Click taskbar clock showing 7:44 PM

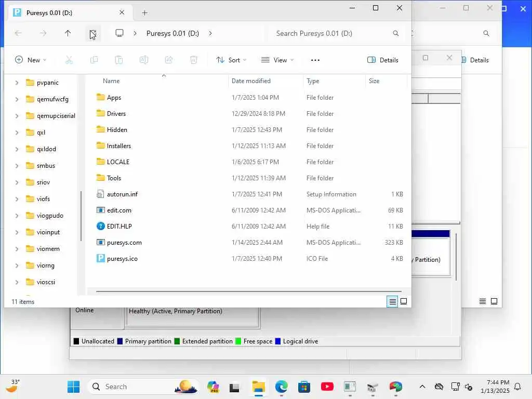pos(495,387)
